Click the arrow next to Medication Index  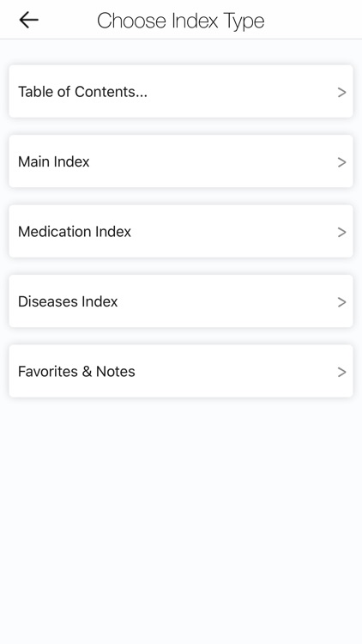[x=342, y=232]
